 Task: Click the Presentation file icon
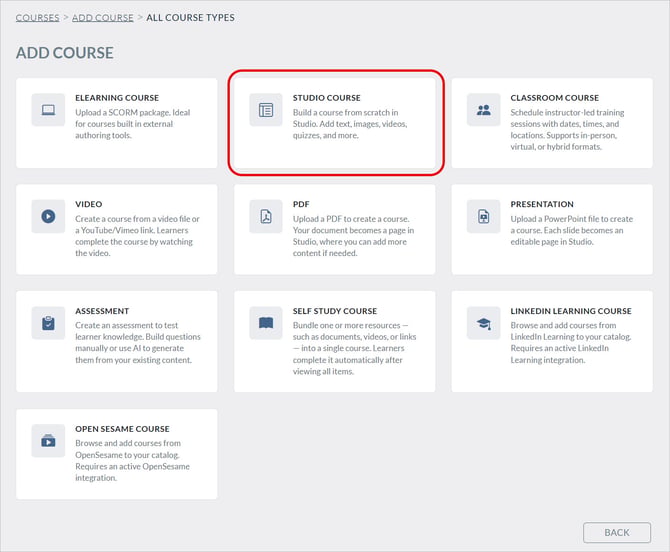click(483, 216)
